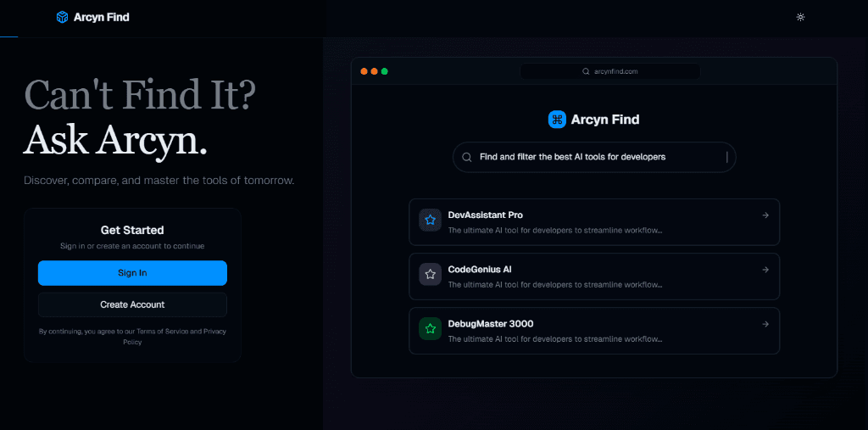The image size is (868, 430).
Task: Open CodeGenius AI using its arrow
Action: (765, 270)
